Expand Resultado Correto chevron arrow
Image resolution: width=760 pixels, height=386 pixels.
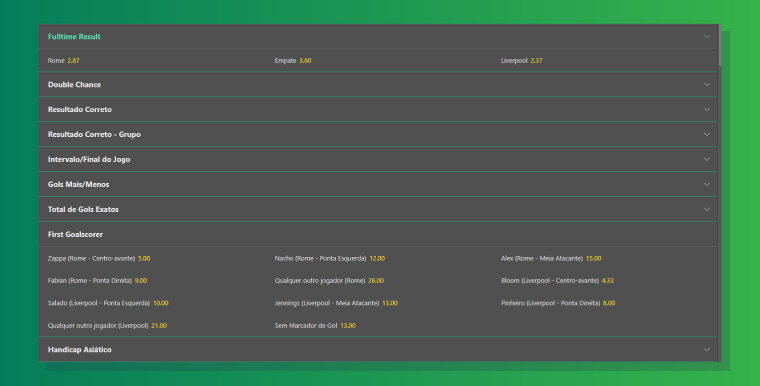click(707, 110)
